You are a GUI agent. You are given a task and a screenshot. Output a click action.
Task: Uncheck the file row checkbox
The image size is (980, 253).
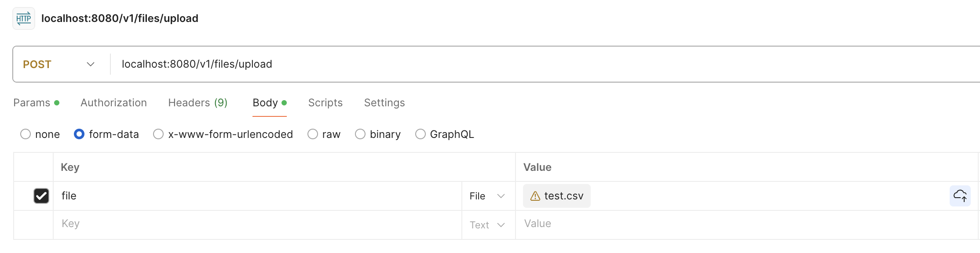[x=41, y=196]
